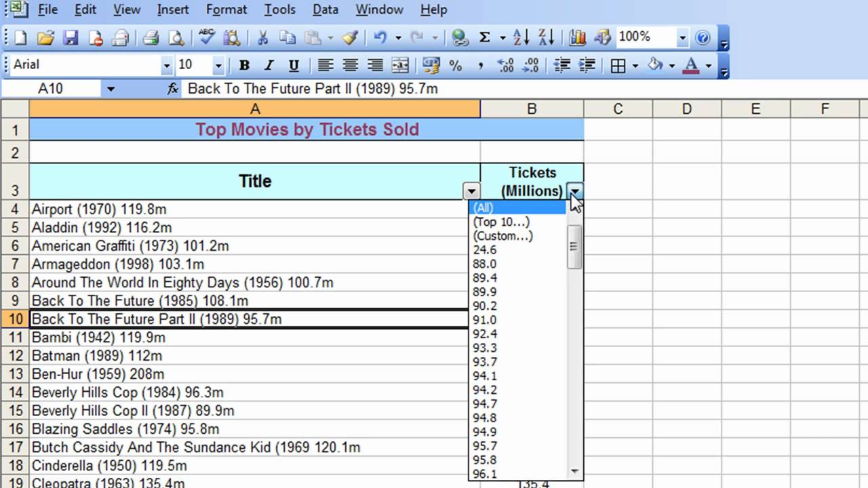This screenshot has width=868, height=488.
Task: Toggle Align Left
Action: 325,66
